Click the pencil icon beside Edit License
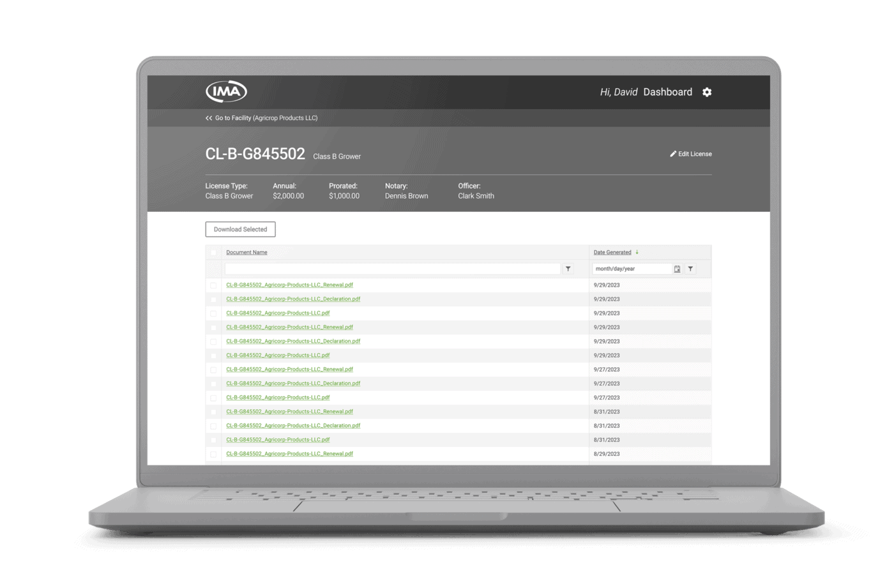Image resolution: width=894 pixels, height=588 pixels. (673, 154)
